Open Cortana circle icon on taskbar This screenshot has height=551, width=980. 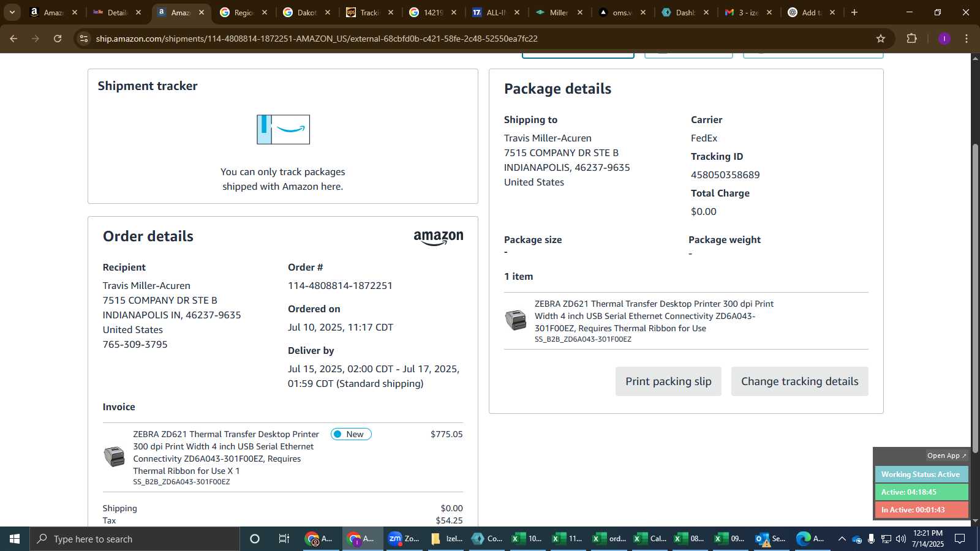point(255,539)
